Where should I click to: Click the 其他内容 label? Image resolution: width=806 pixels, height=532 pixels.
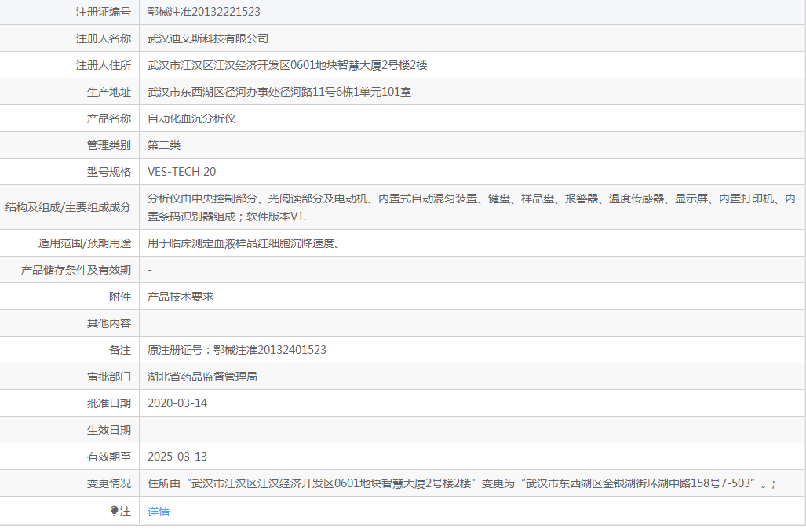point(109,324)
